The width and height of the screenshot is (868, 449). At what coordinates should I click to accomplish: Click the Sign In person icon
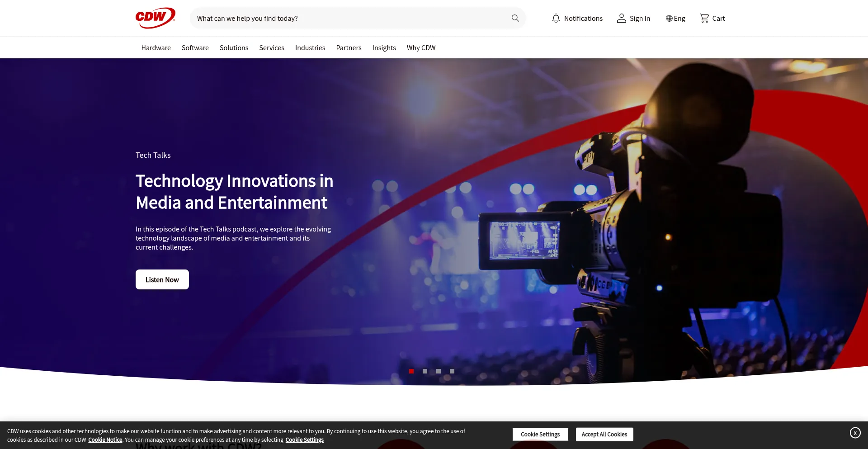tap(622, 18)
